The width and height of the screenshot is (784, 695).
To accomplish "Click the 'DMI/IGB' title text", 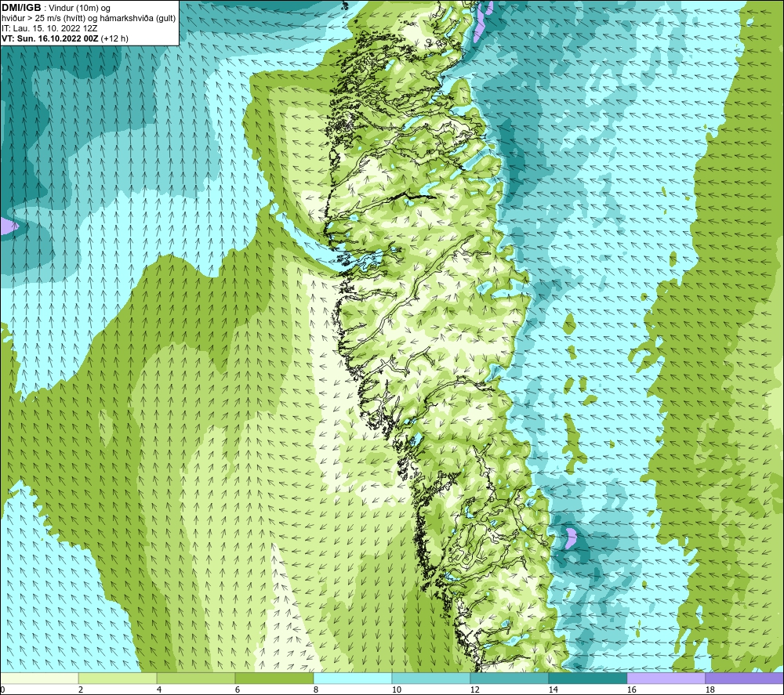I will pos(21,8).
